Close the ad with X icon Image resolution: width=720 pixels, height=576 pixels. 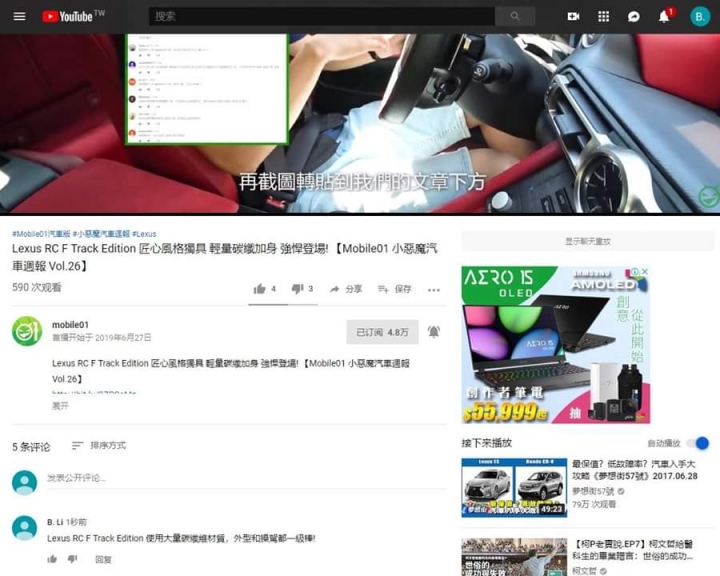click(645, 271)
